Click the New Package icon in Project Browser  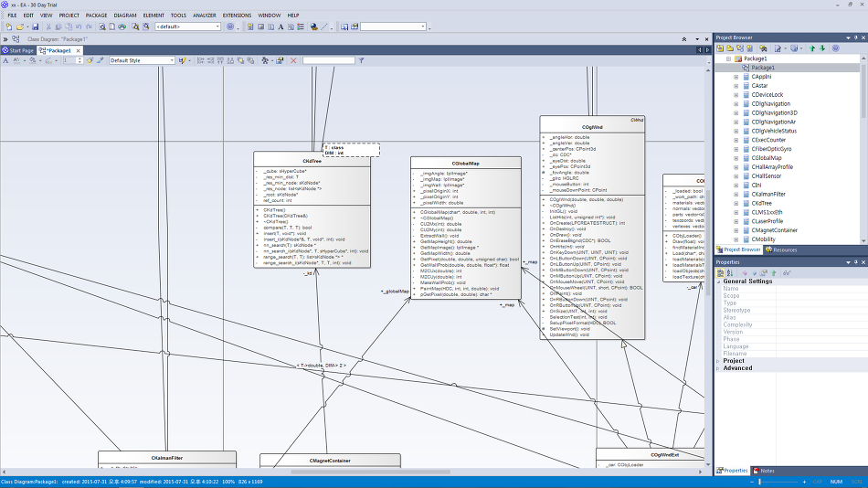[730, 48]
